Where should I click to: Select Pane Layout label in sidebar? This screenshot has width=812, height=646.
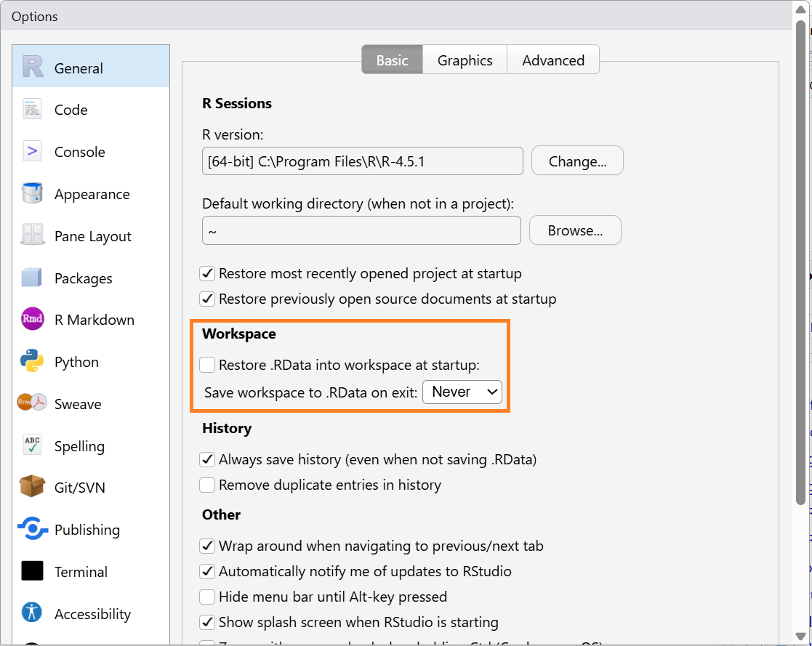click(x=93, y=236)
